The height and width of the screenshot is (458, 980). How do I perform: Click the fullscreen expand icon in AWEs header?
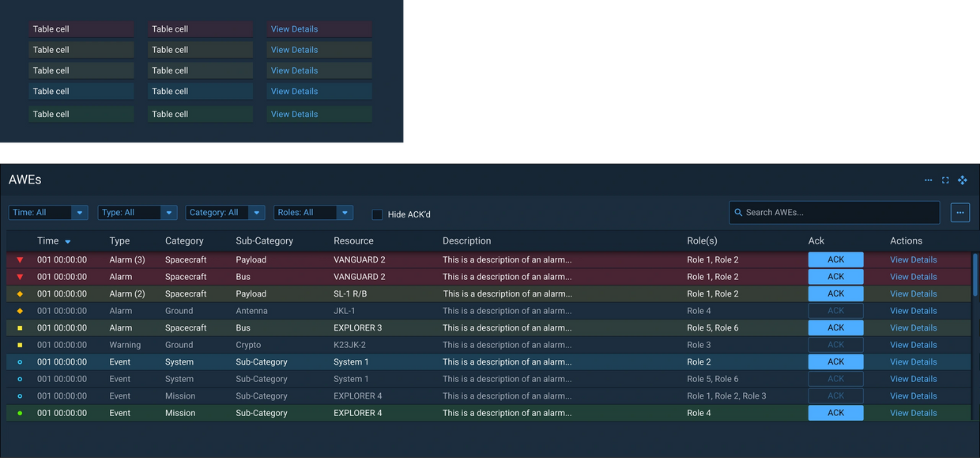click(945, 180)
